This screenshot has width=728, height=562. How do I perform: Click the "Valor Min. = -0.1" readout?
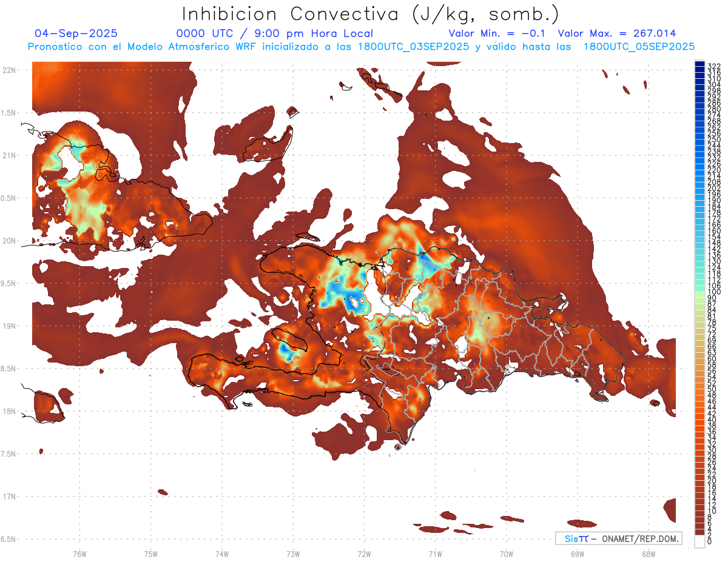[498, 33]
